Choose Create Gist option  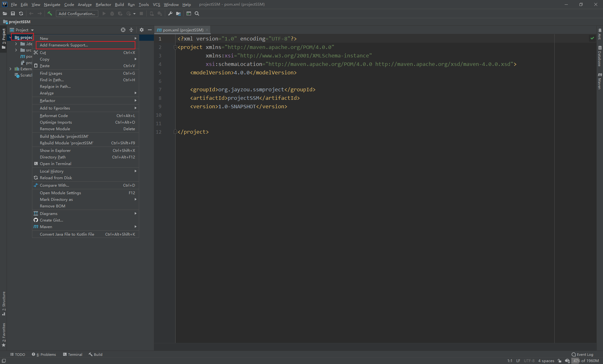(x=85, y=220)
